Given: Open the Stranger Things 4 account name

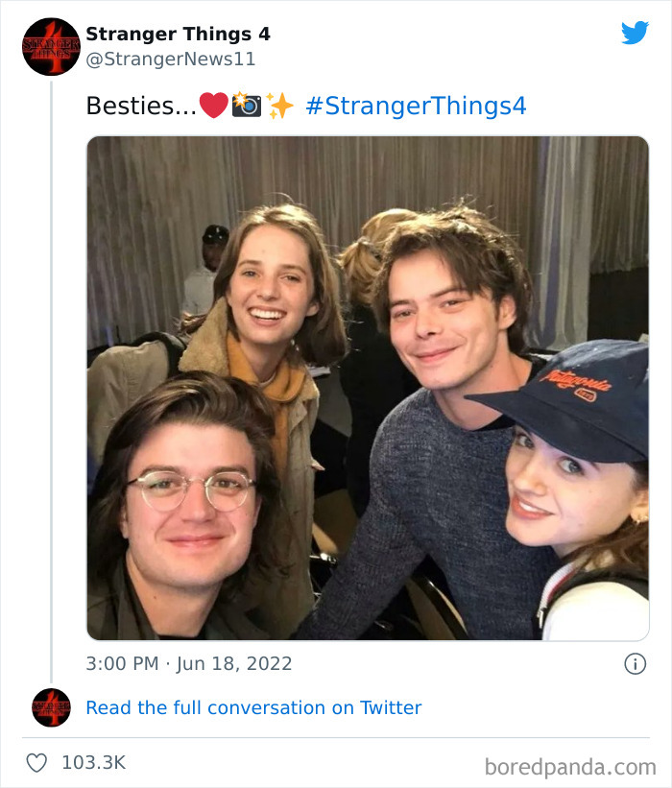Looking at the screenshot, I should (x=179, y=33).
